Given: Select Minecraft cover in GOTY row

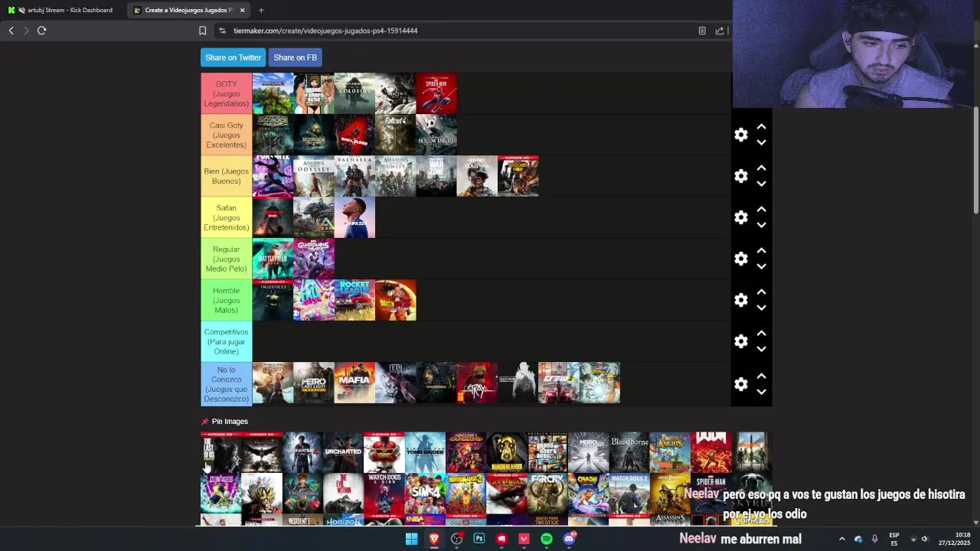Looking at the screenshot, I should pos(273,93).
